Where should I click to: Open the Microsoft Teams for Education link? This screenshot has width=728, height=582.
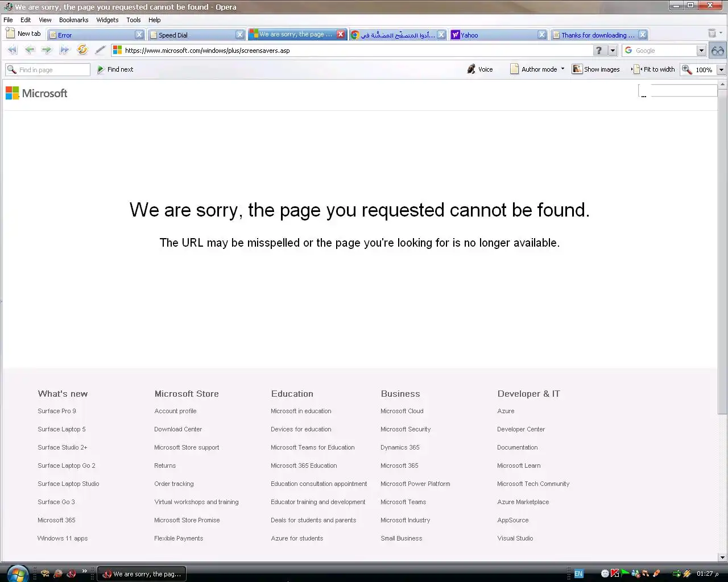[313, 447]
